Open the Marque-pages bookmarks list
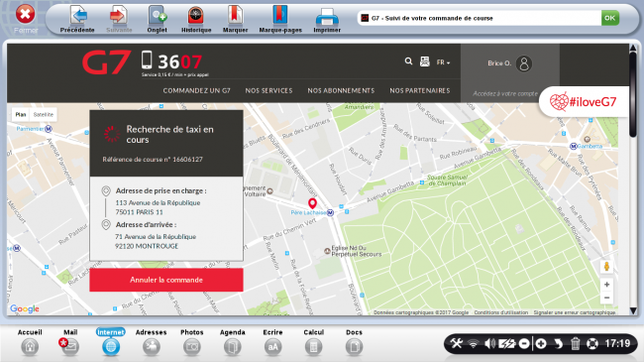644x362 pixels. click(280, 16)
